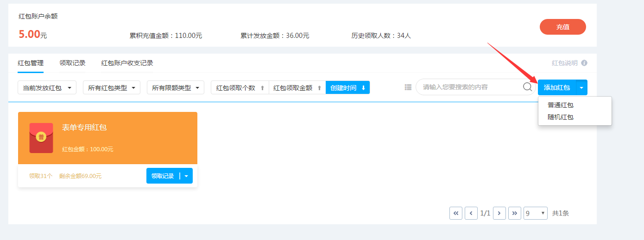Screen dimensions: 644x240
Task: Click 领取记录 button on the card
Action: [163, 176]
